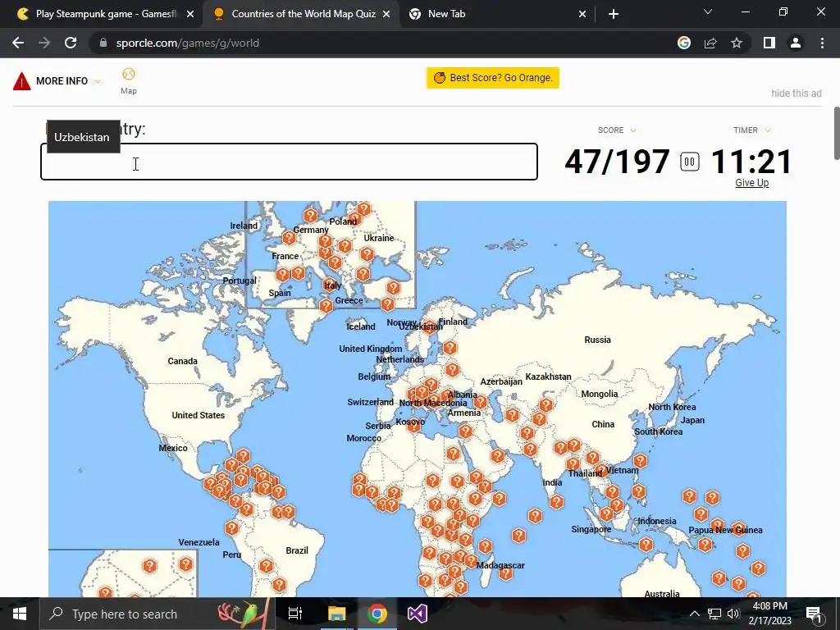Click the Canada label on map
Viewport: 840px width, 630px height.
click(x=183, y=361)
